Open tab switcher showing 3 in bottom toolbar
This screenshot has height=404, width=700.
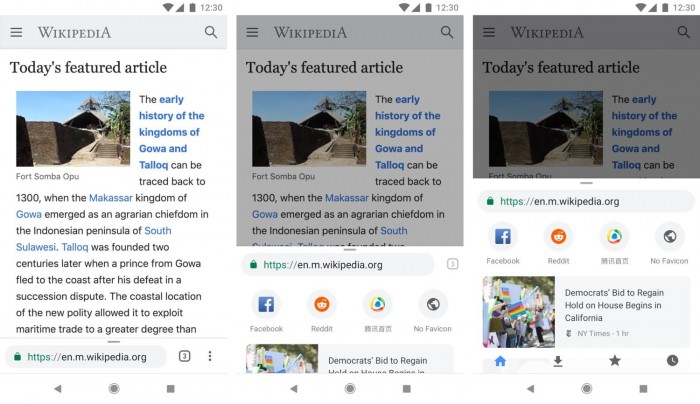[184, 356]
